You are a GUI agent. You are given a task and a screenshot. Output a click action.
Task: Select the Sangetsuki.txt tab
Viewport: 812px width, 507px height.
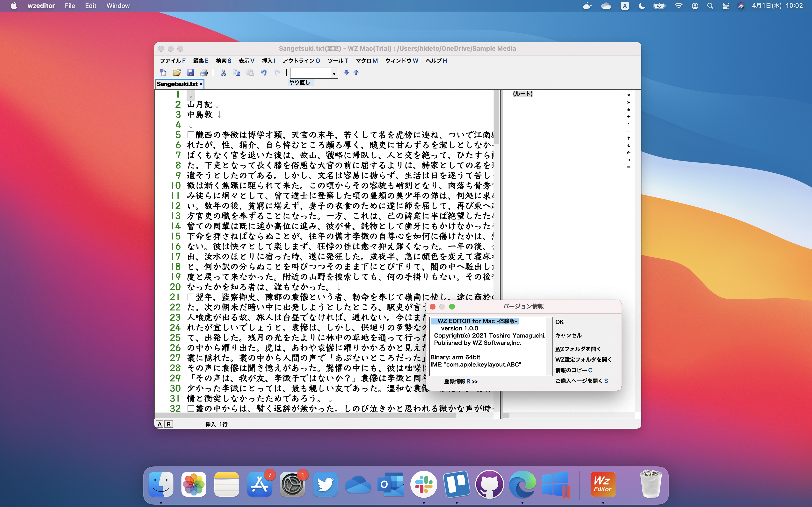click(x=177, y=84)
